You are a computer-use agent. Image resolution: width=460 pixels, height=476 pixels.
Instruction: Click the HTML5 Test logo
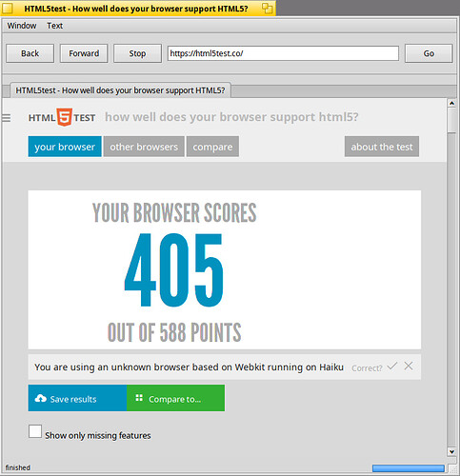click(x=62, y=117)
